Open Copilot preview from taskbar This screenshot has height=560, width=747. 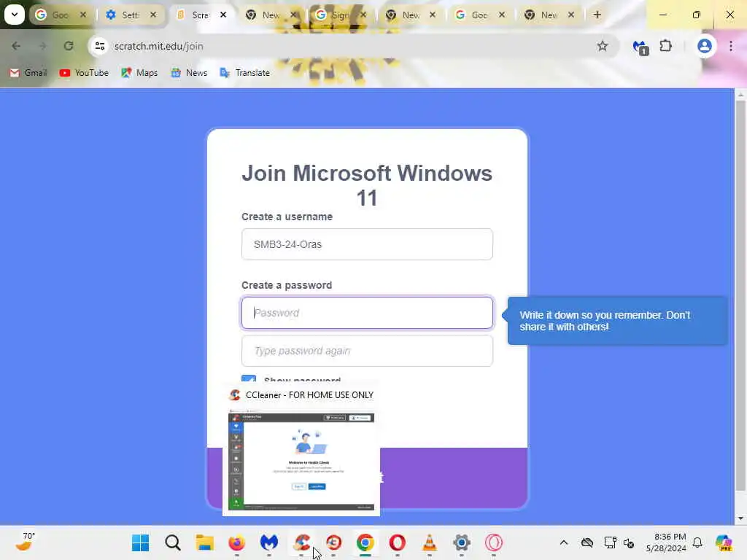(x=724, y=542)
